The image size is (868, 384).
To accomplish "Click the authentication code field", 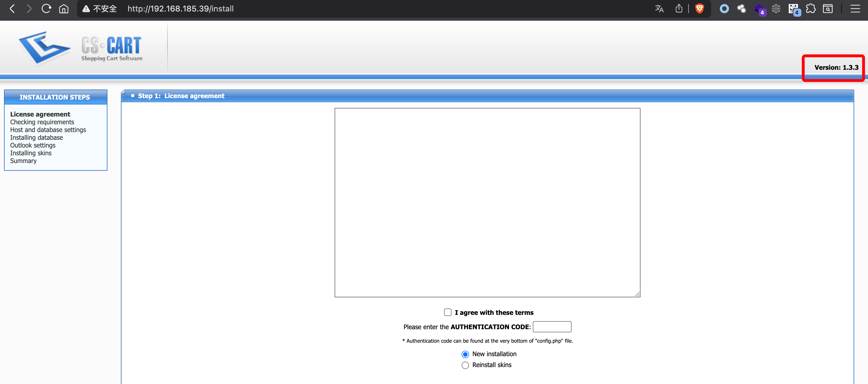I will 551,327.
